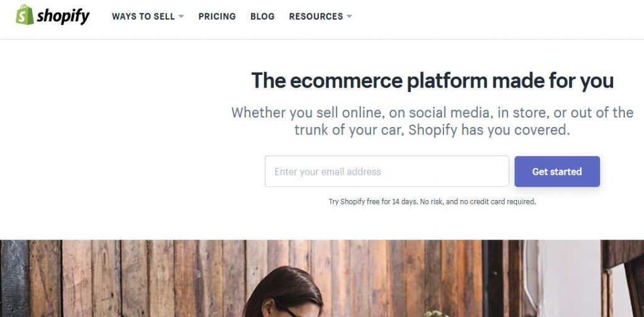Open the RESOURCES menu
This screenshot has width=644, height=317.
[x=316, y=16]
